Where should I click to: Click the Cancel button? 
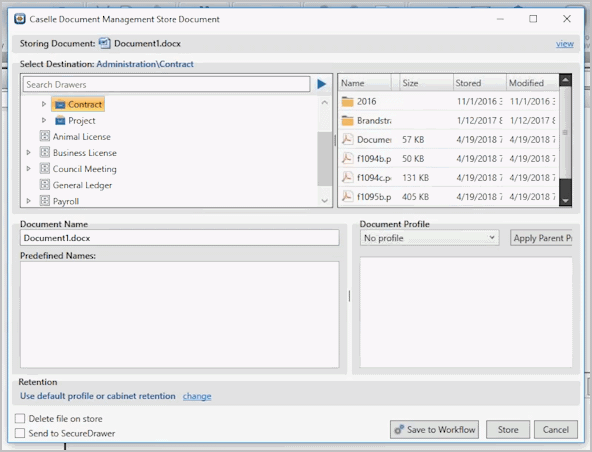coord(556,430)
